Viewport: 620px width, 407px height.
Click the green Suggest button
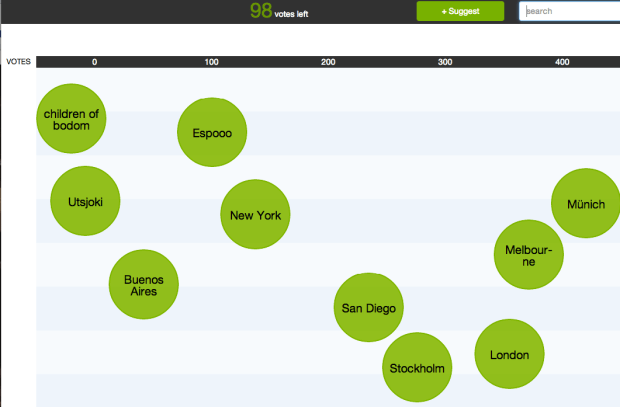click(460, 11)
